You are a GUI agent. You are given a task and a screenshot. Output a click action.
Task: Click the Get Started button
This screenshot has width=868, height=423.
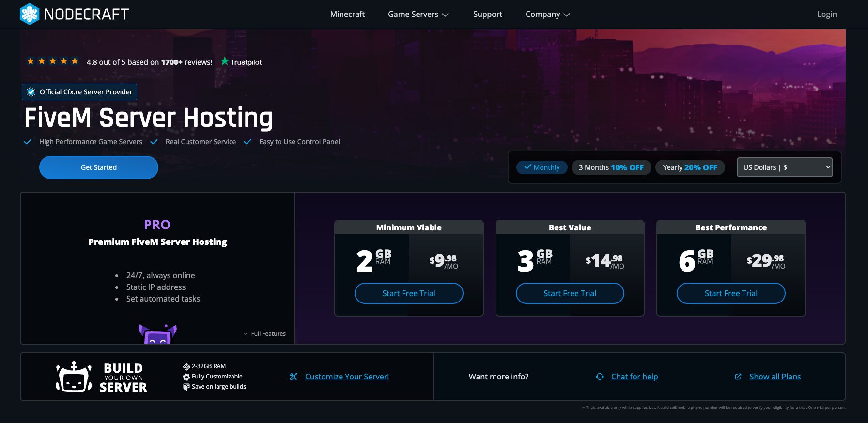coord(99,167)
